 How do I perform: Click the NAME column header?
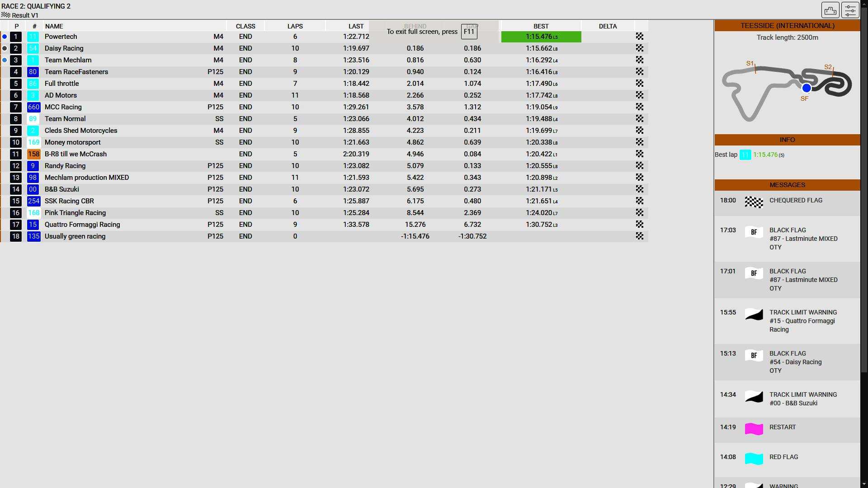point(54,26)
